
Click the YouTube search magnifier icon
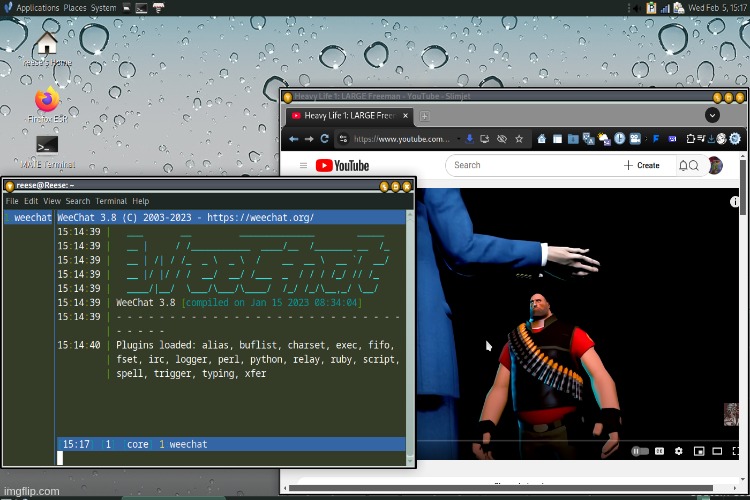pyautogui.click(x=694, y=166)
